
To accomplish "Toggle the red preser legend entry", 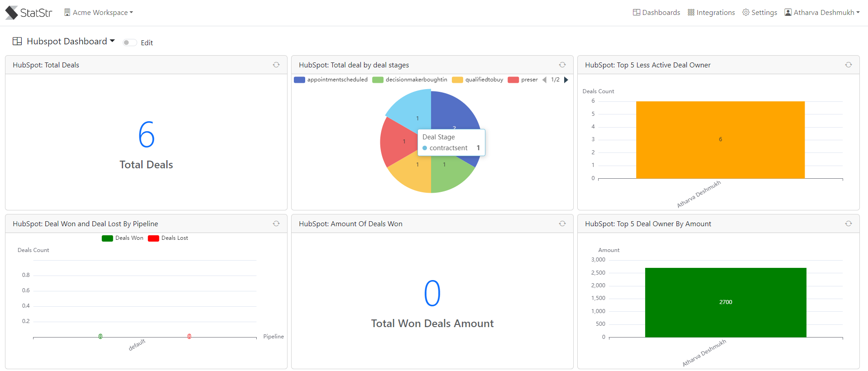I will click(523, 80).
